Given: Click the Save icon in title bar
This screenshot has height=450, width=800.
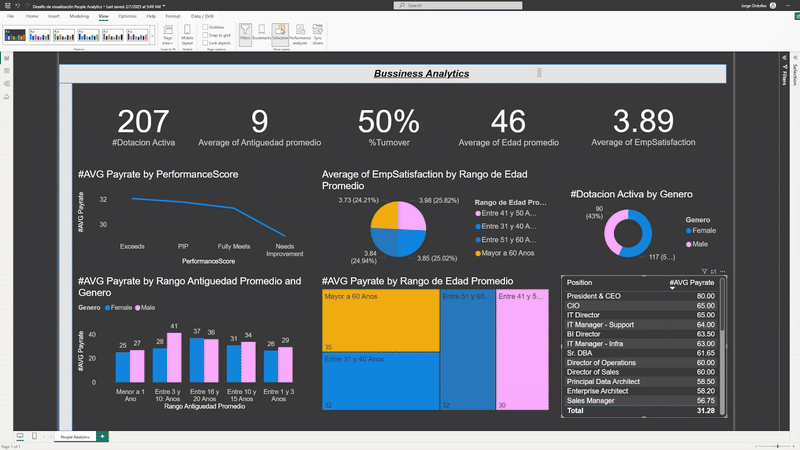Looking at the screenshot, I should pos(6,5).
